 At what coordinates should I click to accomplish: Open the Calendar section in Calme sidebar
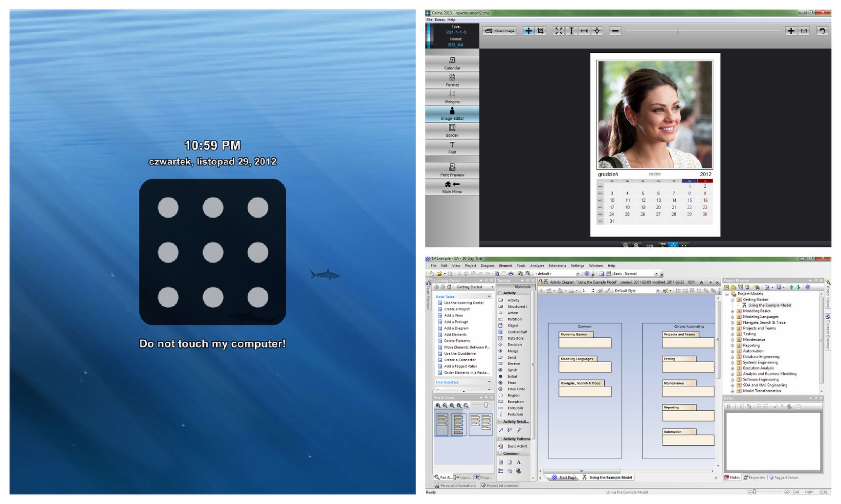(x=452, y=63)
